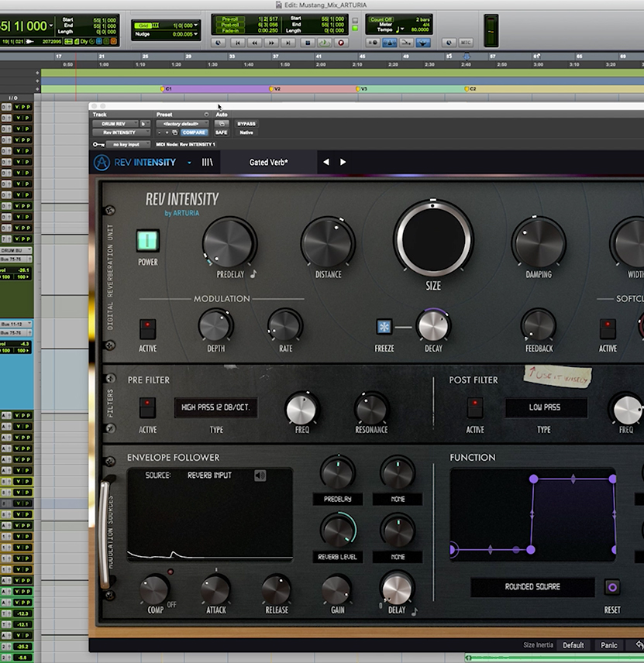Click the Pre Filter Freq knob
Screen dimensions: 644x663
pos(301,409)
